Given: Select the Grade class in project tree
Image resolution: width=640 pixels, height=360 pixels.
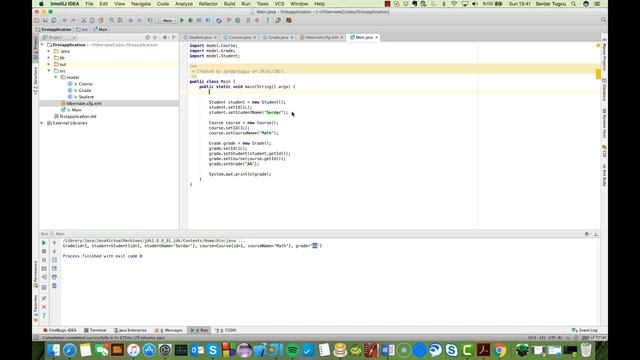Looking at the screenshot, I should point(85,90).
